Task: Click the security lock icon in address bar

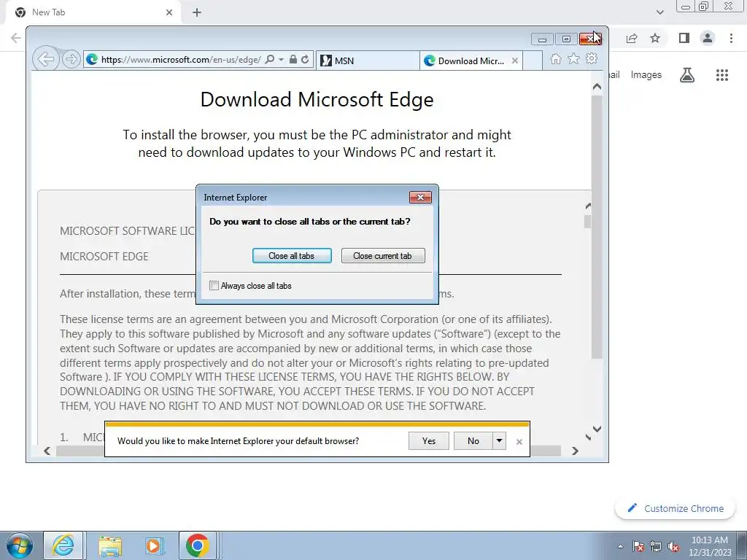Action: pos(293,60)
